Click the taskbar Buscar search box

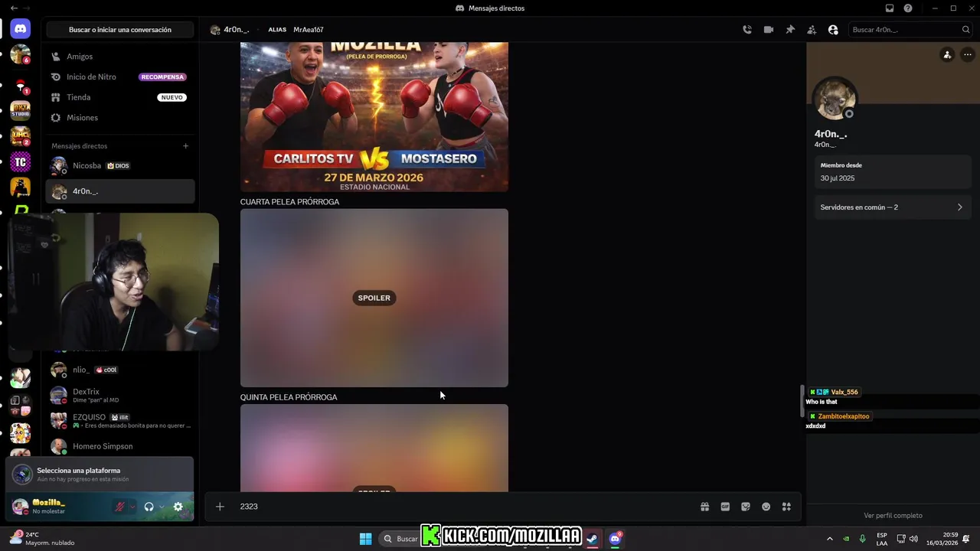click(x=400, y=539)
